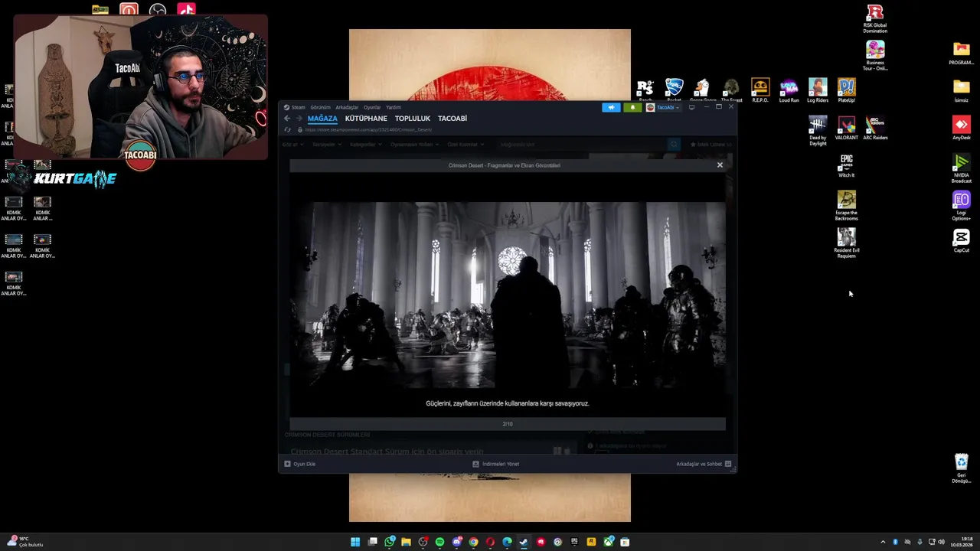The width and height of the screenshot is (980, 551).
Task: Click the Windows Start button
Action: coord(355,542)
